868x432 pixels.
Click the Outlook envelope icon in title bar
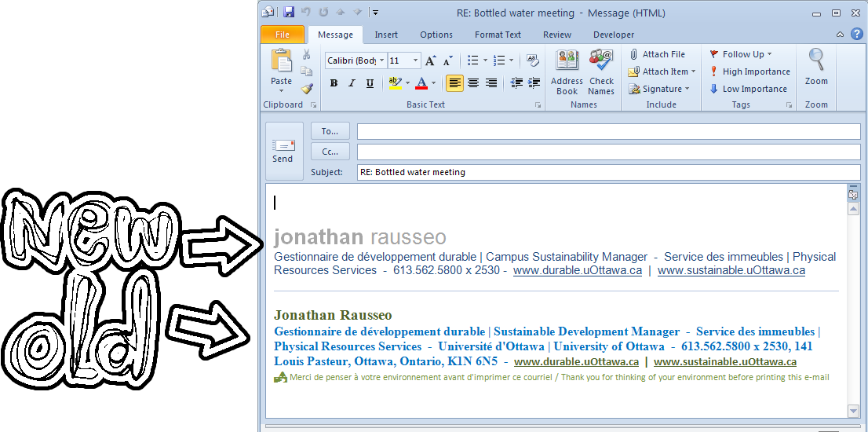268,13
